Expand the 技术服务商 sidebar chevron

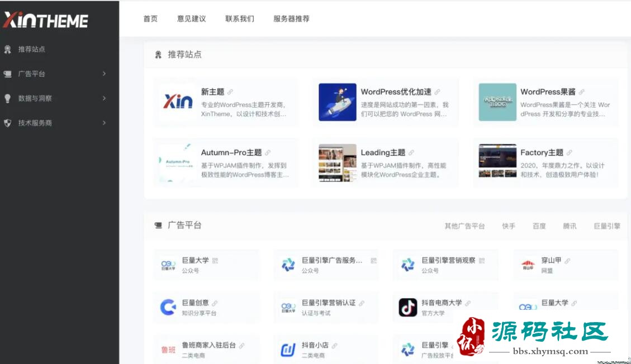coord(104,122)
